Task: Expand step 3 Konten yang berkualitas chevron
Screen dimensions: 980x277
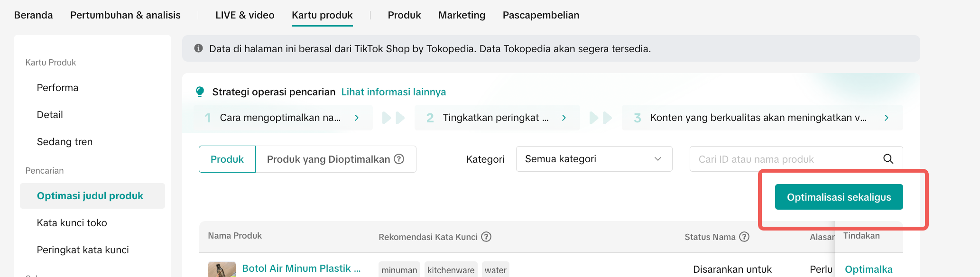Action: pos(887,118)
